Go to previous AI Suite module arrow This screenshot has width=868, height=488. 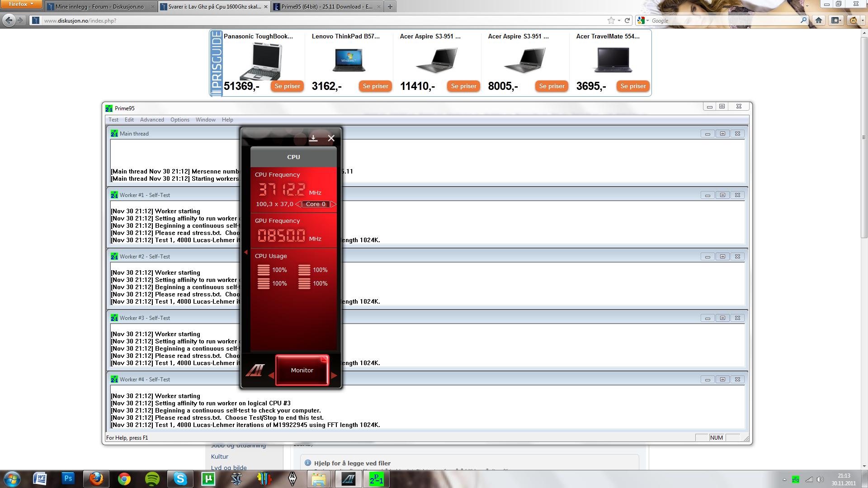point(271,375)
